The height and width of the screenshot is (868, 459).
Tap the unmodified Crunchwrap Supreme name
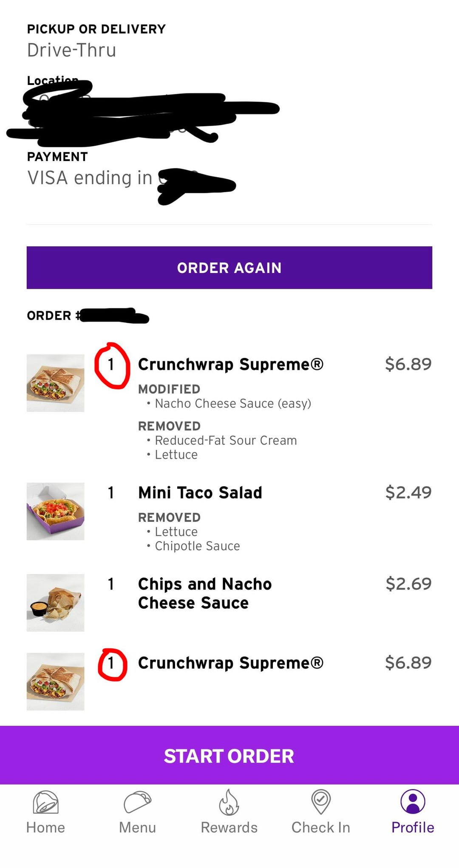[x=231, y=663]
